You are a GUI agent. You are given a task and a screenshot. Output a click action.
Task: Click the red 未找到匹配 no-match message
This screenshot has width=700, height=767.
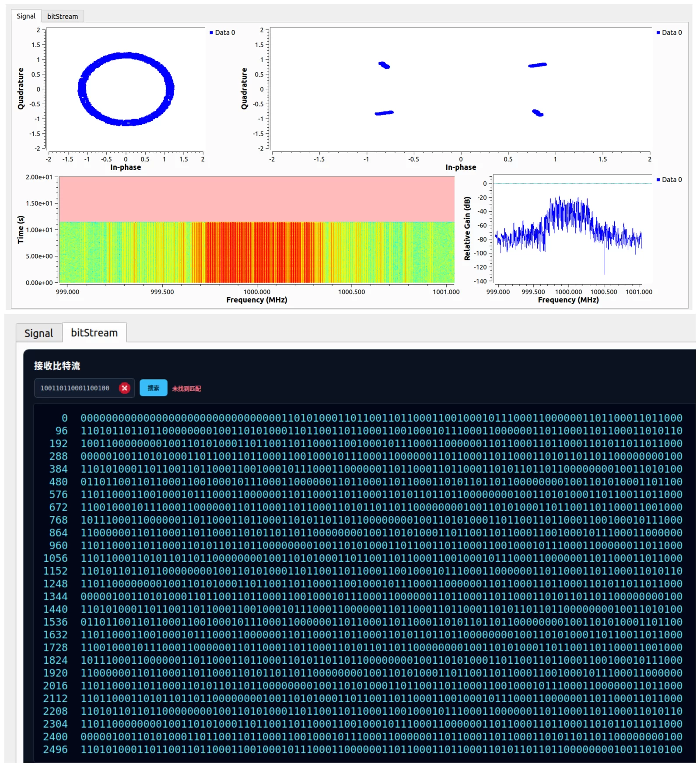(186, 389)
